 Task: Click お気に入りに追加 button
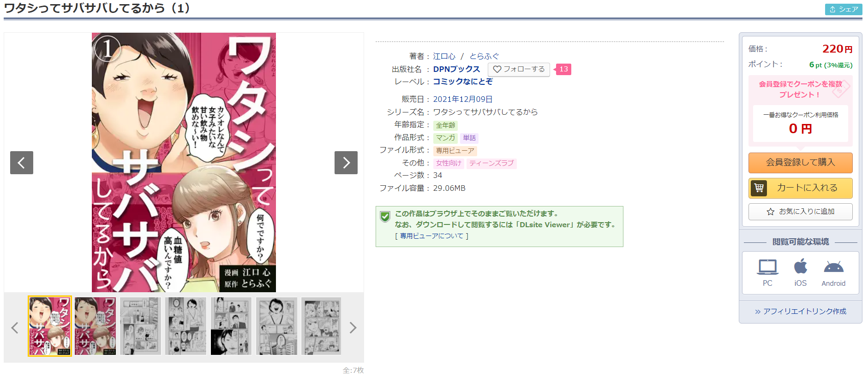[801, 212]
